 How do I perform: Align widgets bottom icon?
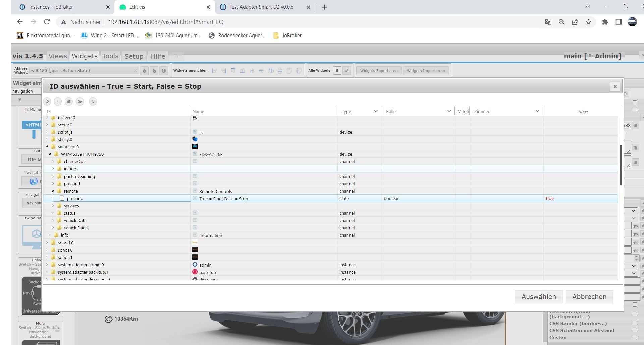click(x=243, y=71)
